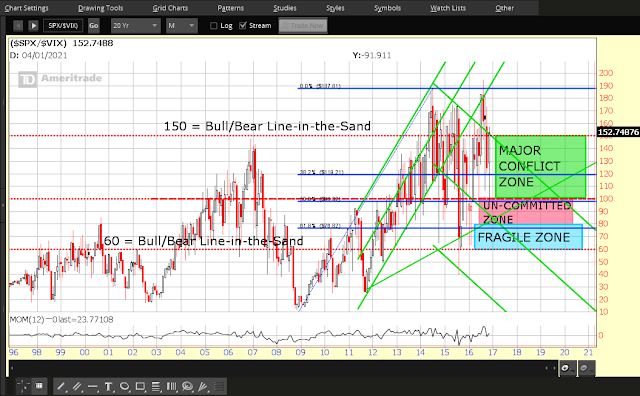Select the Fibonacci time zones tool

coord(171,386)
